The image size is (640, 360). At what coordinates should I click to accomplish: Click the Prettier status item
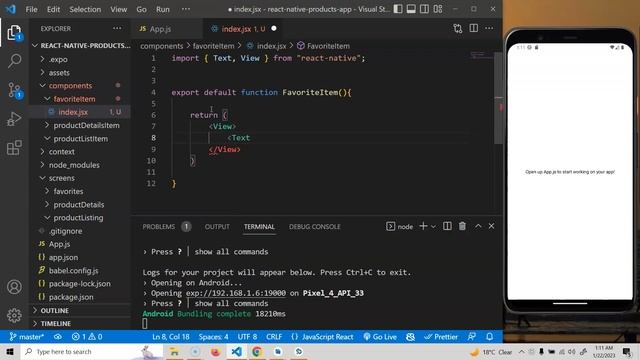[441, 337]
